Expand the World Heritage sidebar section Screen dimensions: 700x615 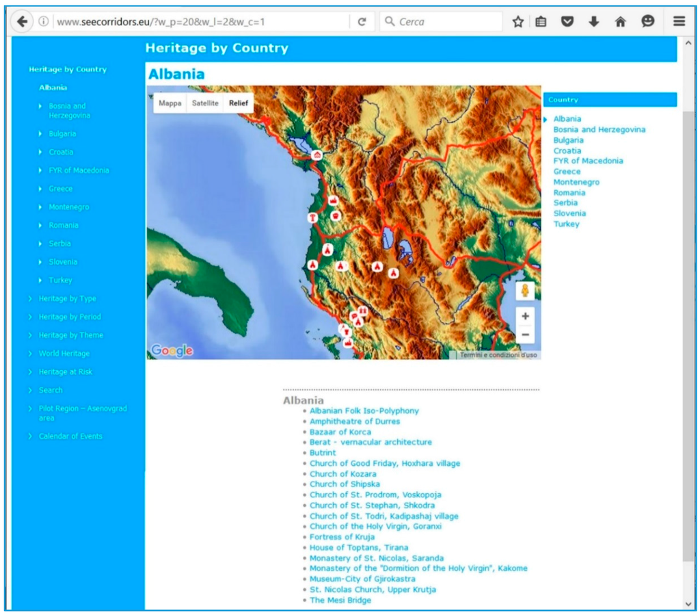(64, 354)
